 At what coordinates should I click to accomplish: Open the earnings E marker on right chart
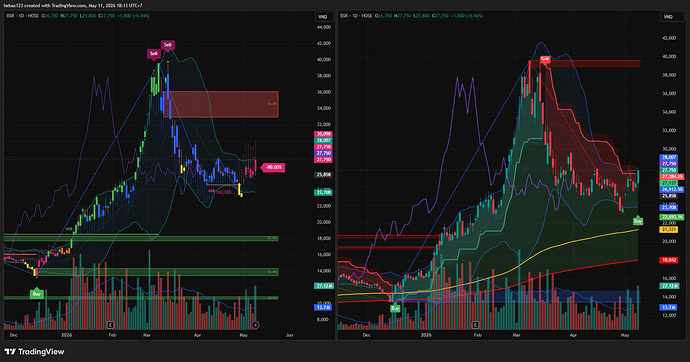475,325
